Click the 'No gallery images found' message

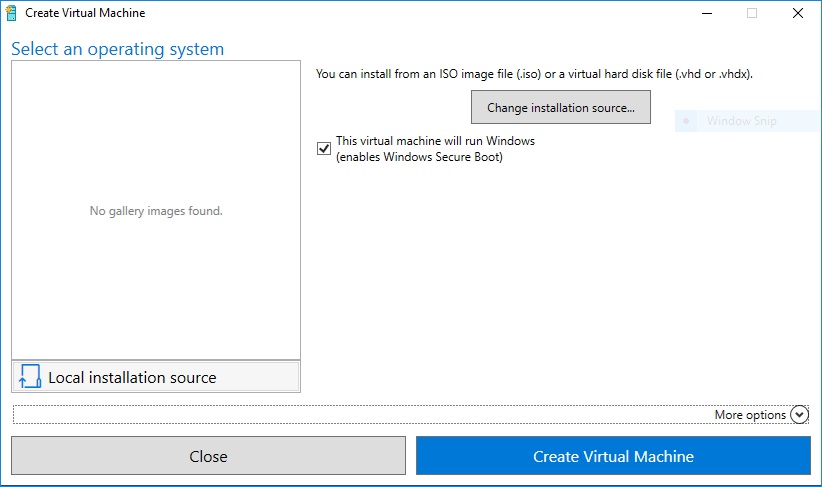[x=156, y=211]
